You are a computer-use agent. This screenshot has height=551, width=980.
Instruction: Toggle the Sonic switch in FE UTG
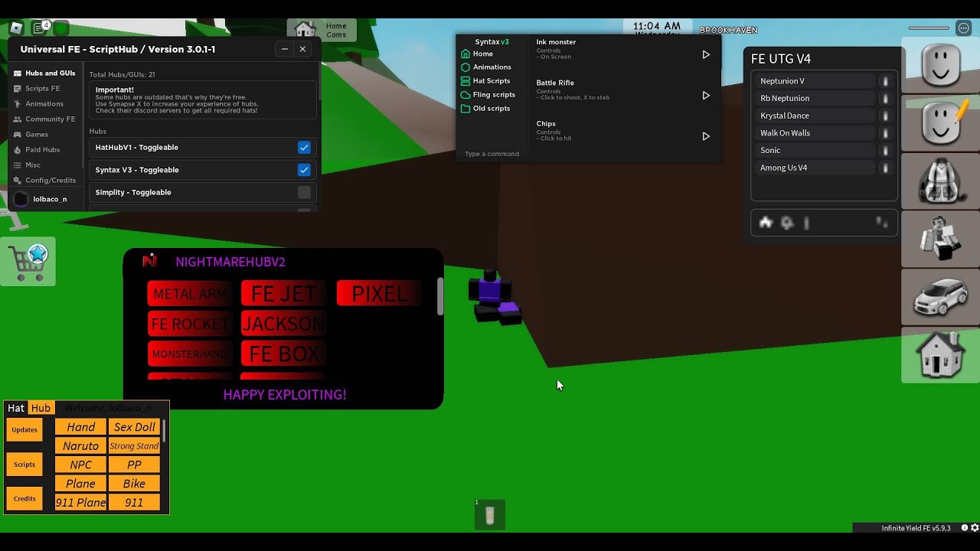click(885, 150)
